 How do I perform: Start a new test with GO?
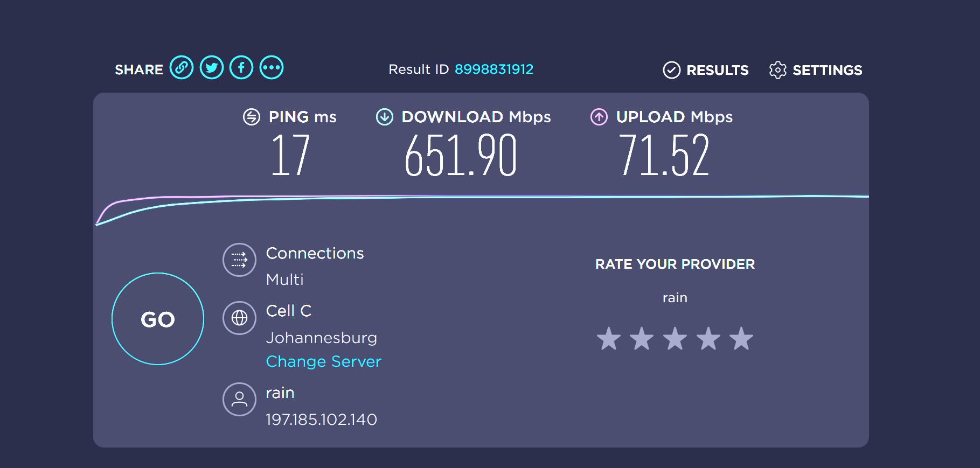tap(158, 319)
